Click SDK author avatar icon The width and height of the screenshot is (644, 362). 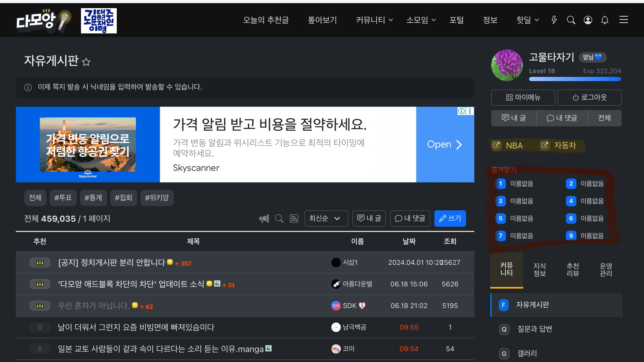coord(336,306)
